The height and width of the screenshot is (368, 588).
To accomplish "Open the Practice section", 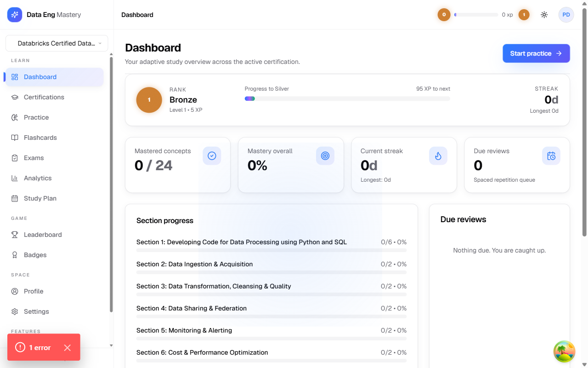I will (54, 117).
